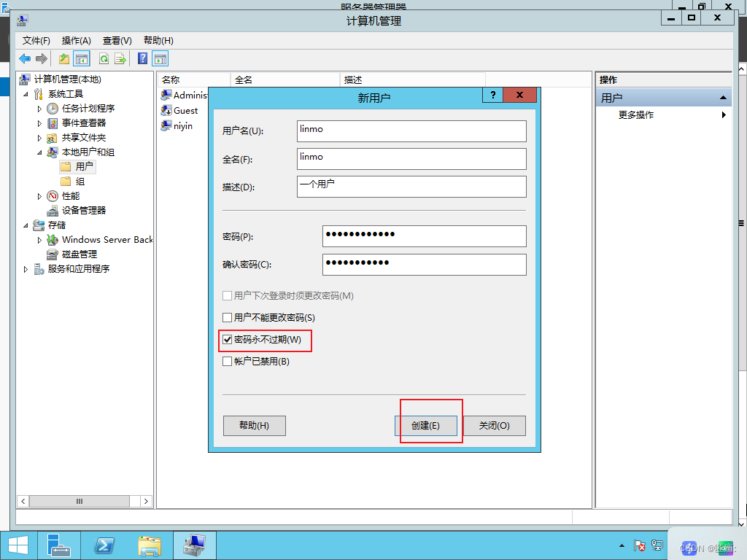
Task: Sort by the 名称 column header
Action: (x=193, y=80)
